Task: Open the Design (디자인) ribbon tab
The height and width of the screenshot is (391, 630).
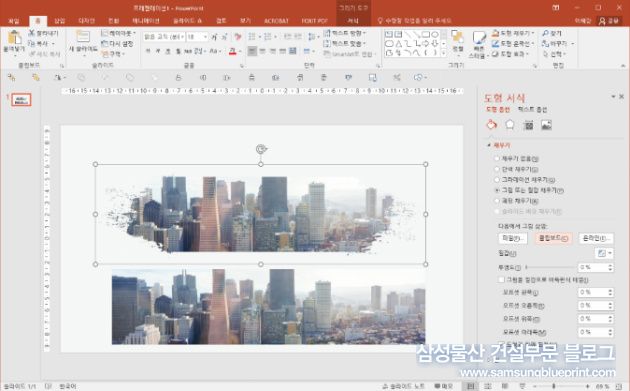Action: (86, 21)
